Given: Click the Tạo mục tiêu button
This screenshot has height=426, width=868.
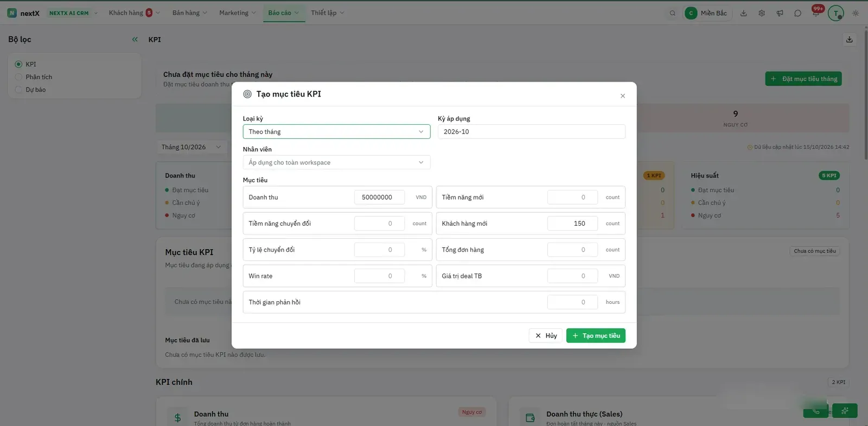Looking at the screenshot, I should click(596, 335).
